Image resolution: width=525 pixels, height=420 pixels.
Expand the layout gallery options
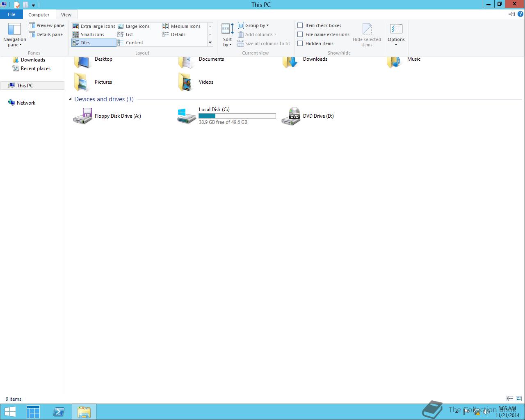(210, 43)
